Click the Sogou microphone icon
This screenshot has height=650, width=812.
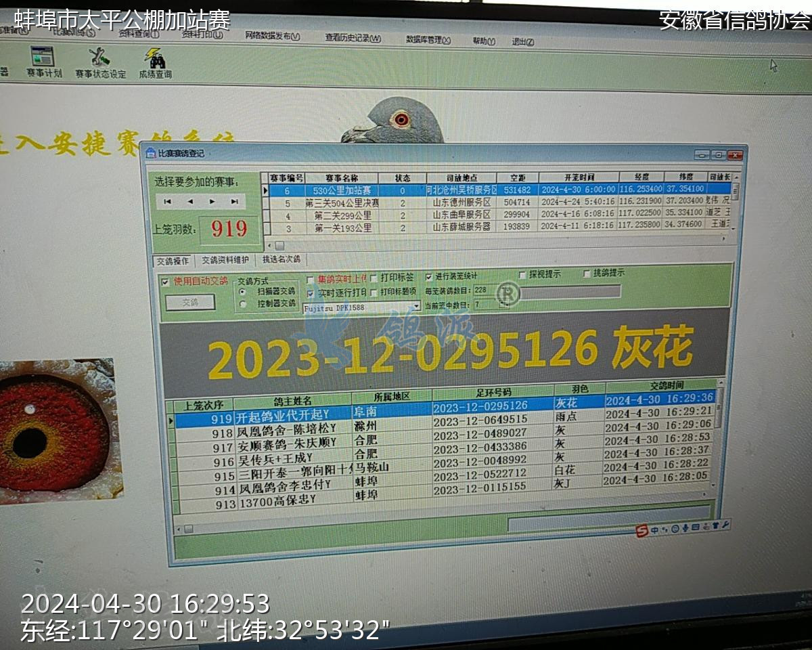[685, 528]
